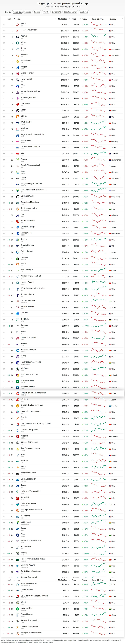Image resolution: width=125 pixels, height=644 pixels.
Task: Click the GSK plc orange logo
Action: coord(18,117)
